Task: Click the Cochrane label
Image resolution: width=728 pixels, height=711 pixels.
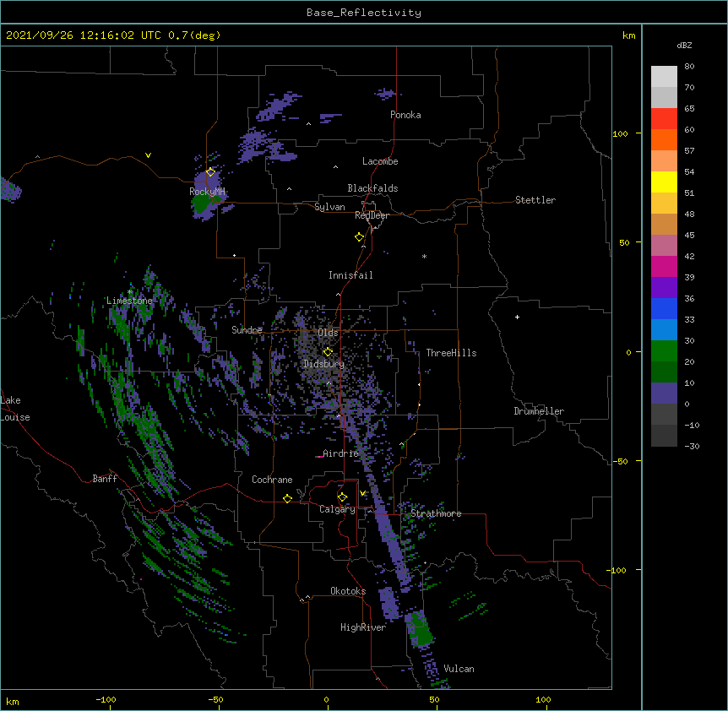Action: point(272,480)
